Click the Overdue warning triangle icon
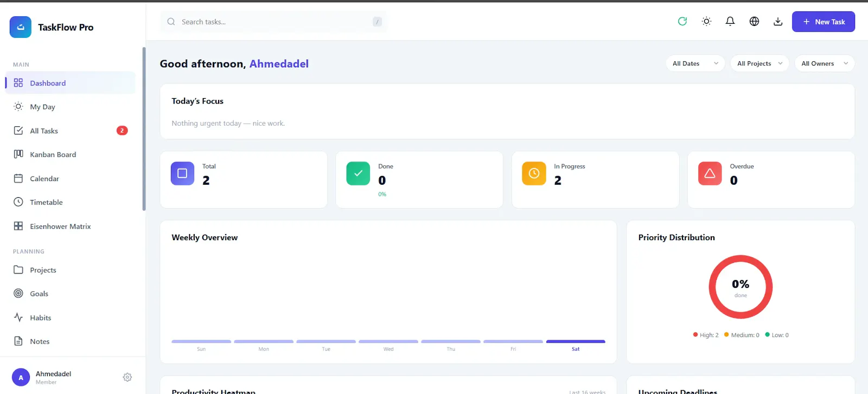 point(710,173)
